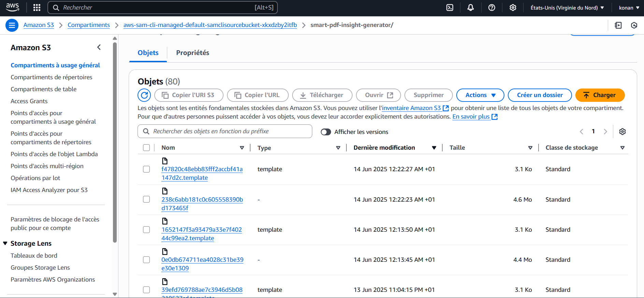Click file icon above 39efd769788ae7c3946d5b08
This screenshot has height=298, width=644.
(x=165, y=282)
